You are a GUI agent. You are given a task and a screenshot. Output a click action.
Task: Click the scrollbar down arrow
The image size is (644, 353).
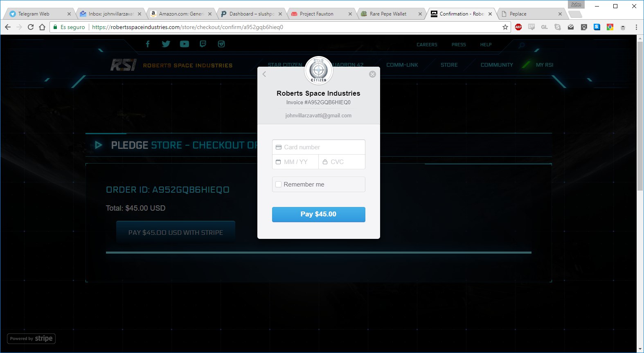[640, 349]
